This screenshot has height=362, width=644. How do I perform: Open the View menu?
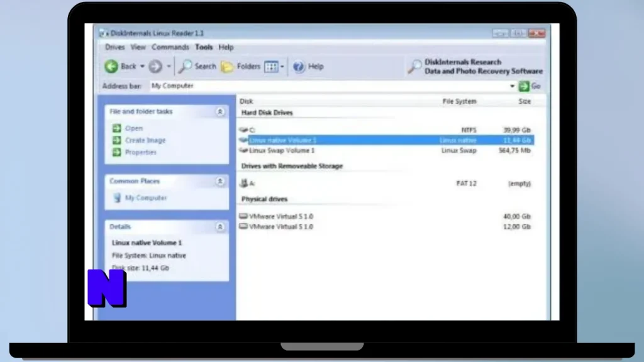(138, 47)
